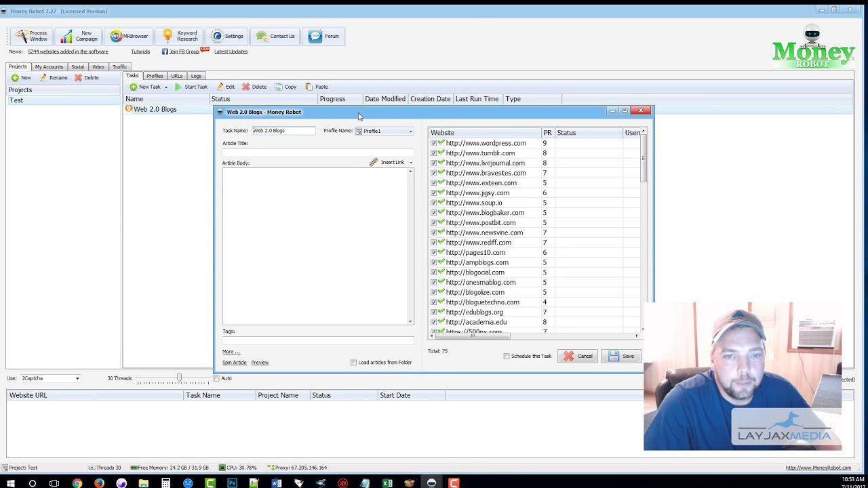The width and height of the screenshot is (868, 488).
Task: Click the Insert Link icon above article body
Action: coord(374,163)
